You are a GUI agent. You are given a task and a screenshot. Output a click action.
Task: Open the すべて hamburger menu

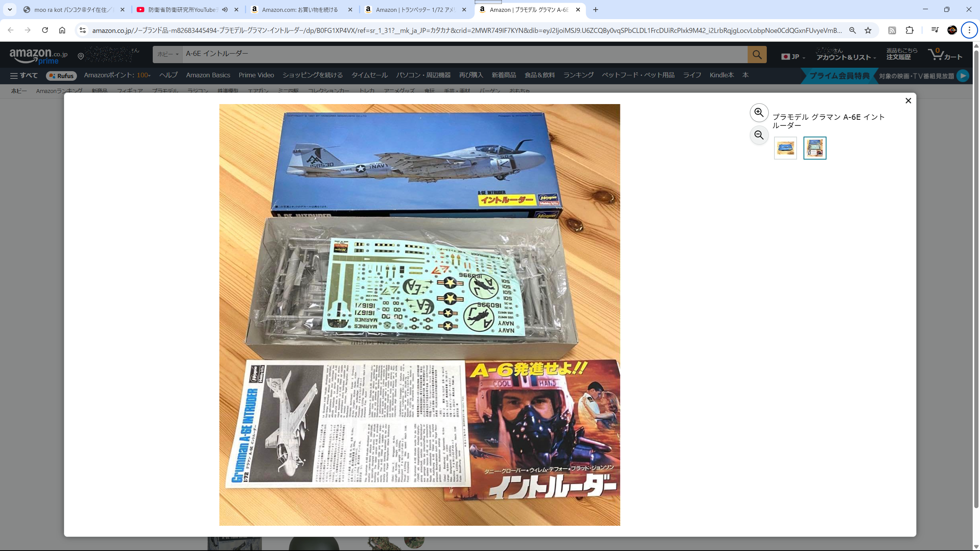[24, 75]
